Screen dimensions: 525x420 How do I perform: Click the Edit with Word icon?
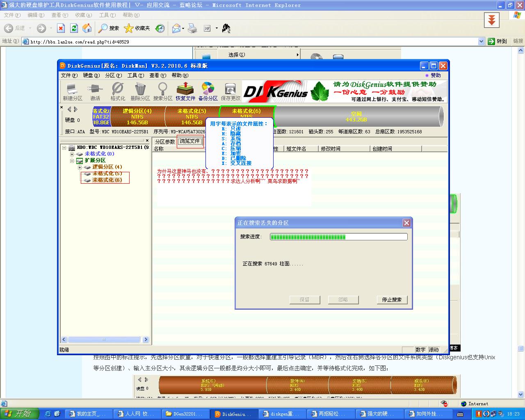pos(207,28)
